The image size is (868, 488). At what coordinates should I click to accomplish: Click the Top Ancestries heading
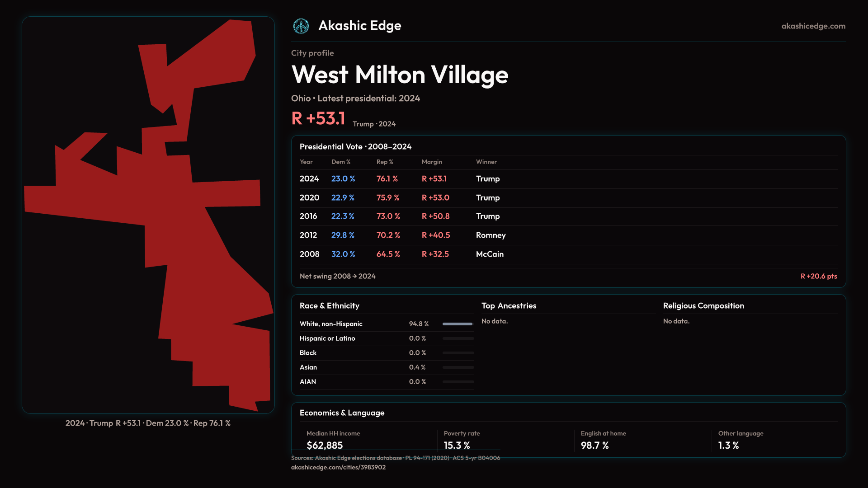pyautogui.click(x=509, y=306)
